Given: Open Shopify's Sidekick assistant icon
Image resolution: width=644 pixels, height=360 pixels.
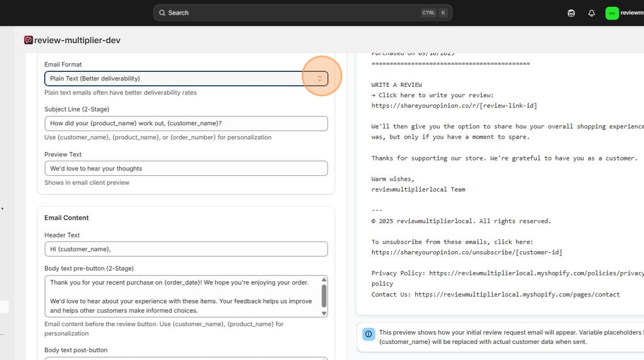Looking at the screenshot, I should 570,12.
